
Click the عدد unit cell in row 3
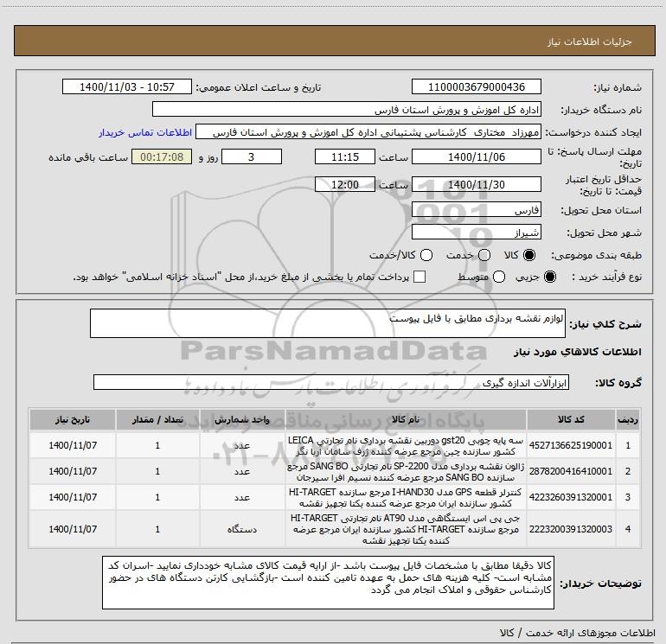242,497
